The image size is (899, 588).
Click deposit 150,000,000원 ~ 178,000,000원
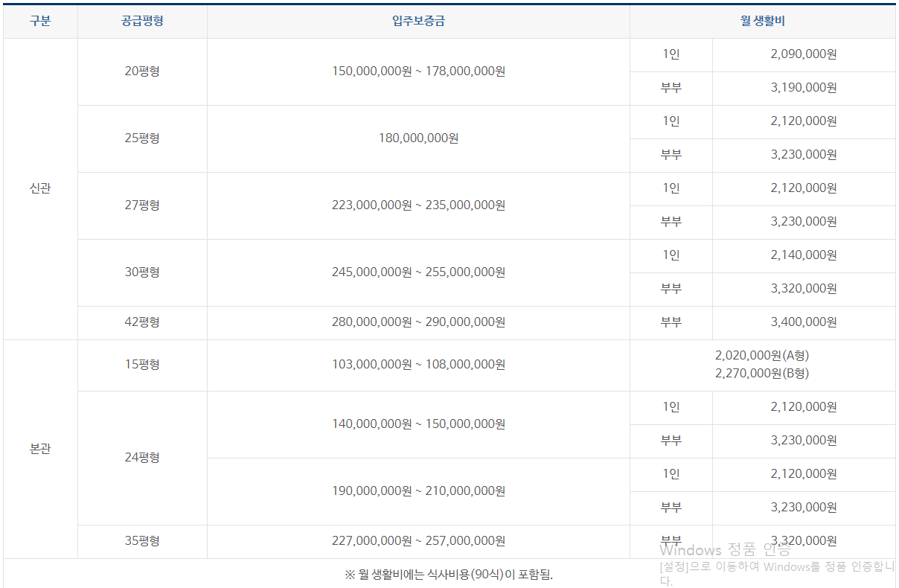[x=418, y=71]
